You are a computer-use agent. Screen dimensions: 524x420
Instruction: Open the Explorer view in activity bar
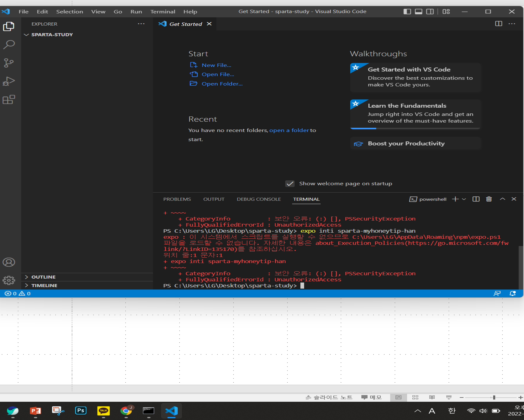9,26
